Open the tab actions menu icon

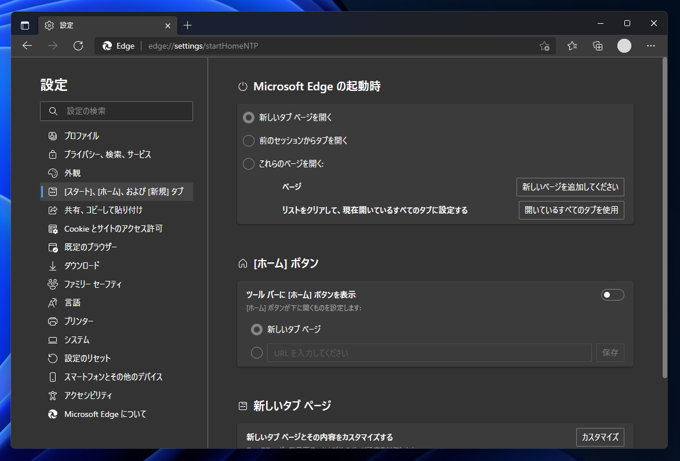tap(25, 26)
